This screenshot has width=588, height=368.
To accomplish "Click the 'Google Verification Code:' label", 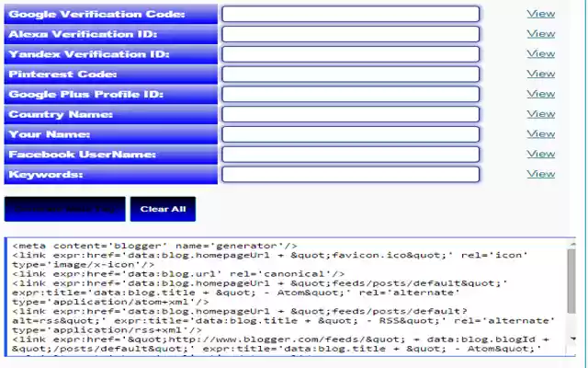I will (96, 15).
